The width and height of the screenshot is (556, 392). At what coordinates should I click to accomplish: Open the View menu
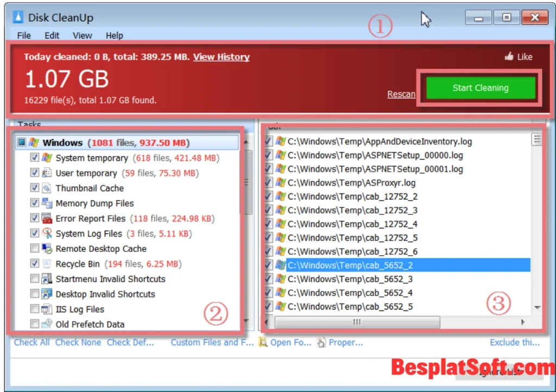[x=82, y=36]
